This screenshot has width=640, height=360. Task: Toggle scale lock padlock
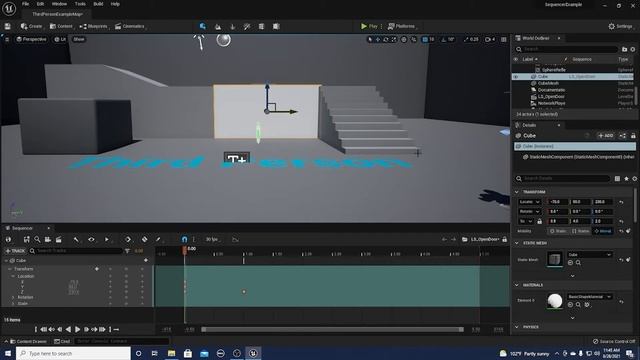[540, 221]
